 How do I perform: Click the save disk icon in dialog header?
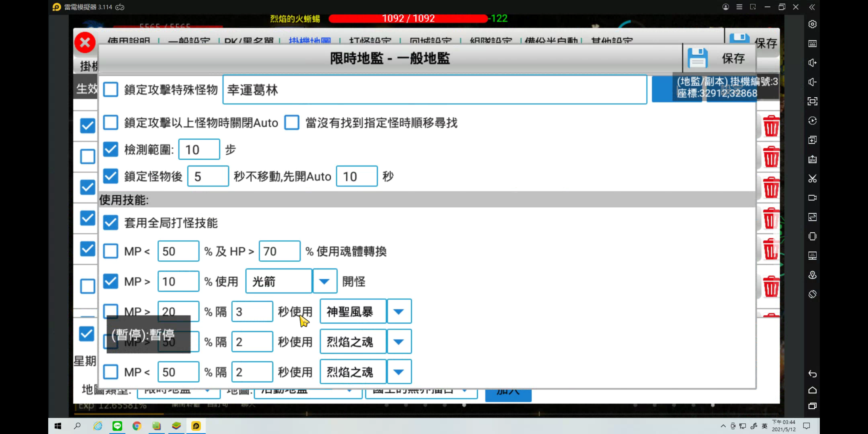[x=697, y=58]
